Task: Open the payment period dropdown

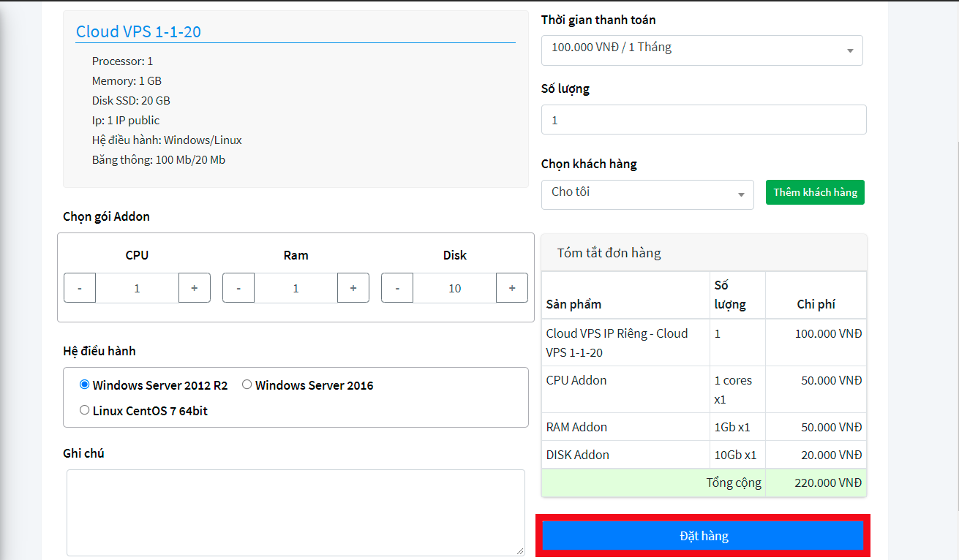Action: (702, 50)
